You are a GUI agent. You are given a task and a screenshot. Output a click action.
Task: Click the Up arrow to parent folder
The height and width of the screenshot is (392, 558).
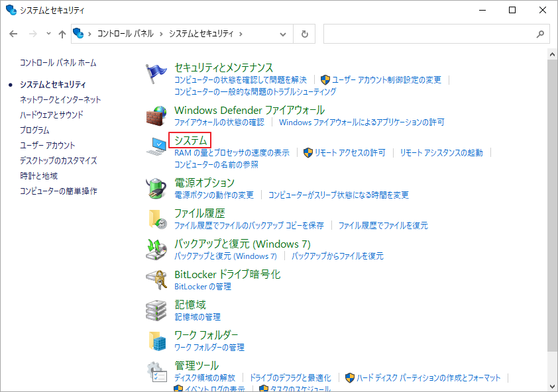click(62, 34)
